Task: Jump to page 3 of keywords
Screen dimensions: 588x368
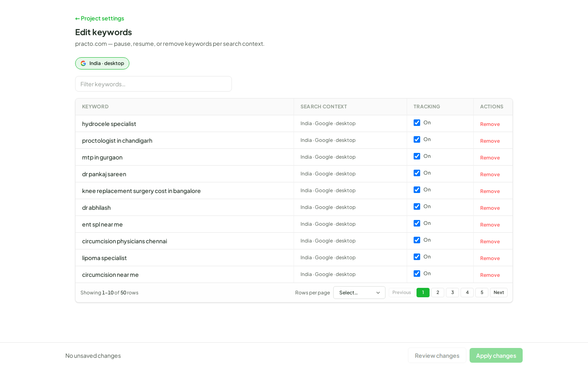Action: coord(452,293)
